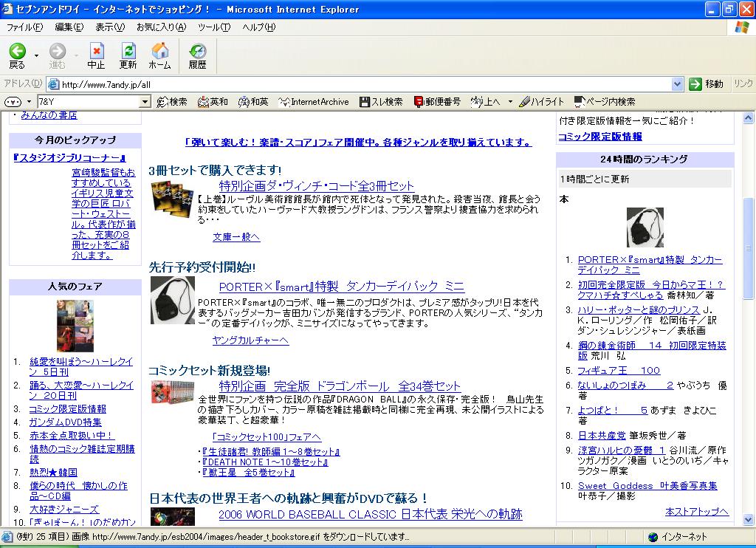The width and height of the screenshot is (756, 548).
Task: Open the スタジオジブリコーナー link
Action: point(70,158)
